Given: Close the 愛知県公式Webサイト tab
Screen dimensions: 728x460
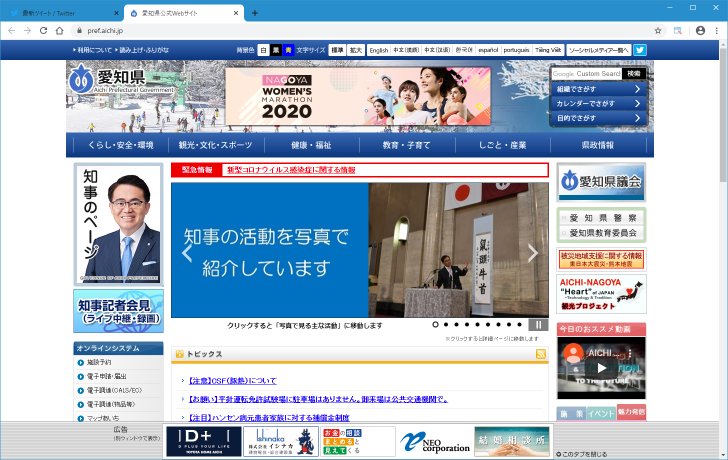Looking at the screenshot, I should click(x=235, y=13).
